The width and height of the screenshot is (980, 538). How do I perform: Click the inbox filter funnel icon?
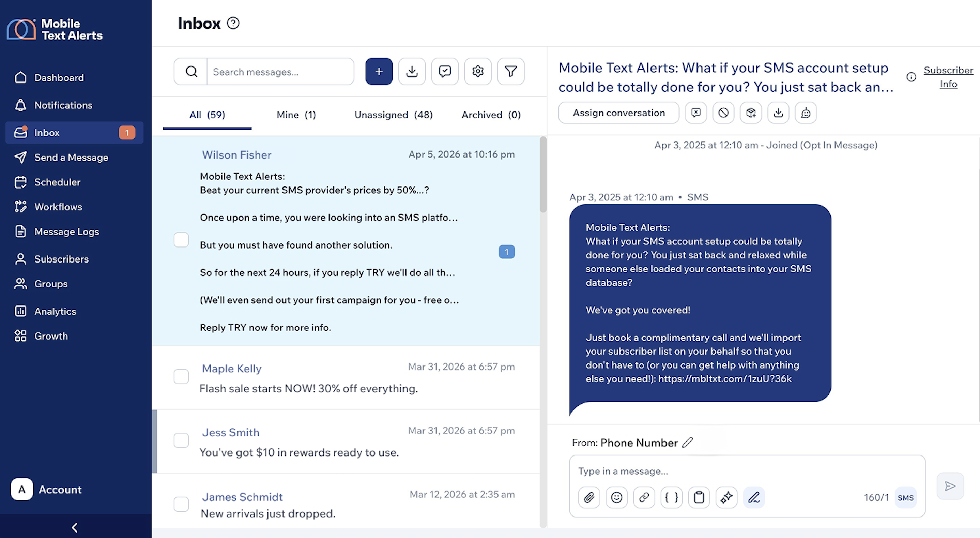(510, 71)
